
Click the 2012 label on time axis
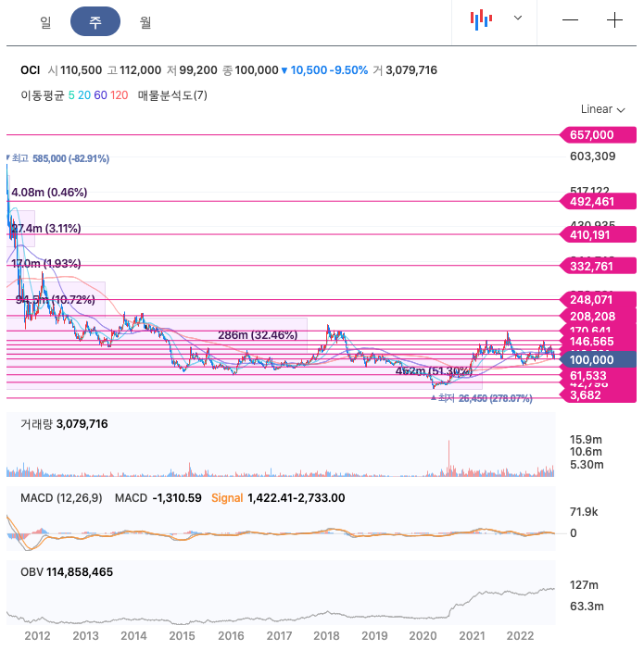pyautogui.click(x=37, y=636)
